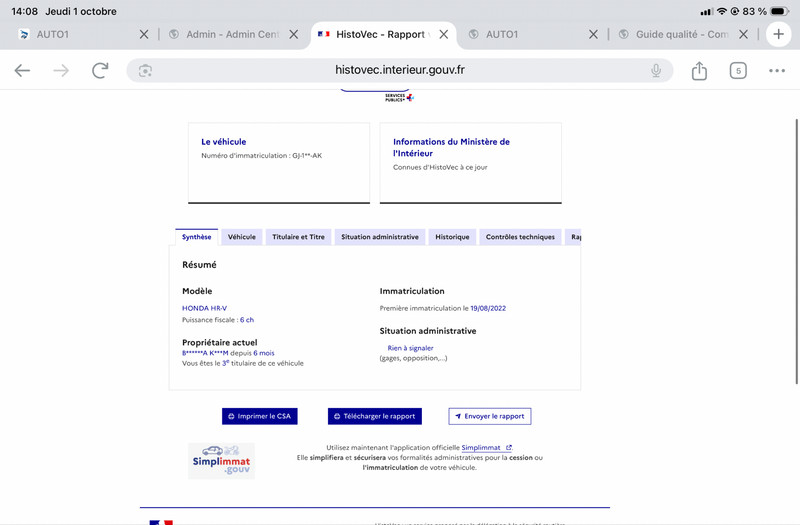Click Informations du Ministère de l'Intérieur card

(470, 163)
